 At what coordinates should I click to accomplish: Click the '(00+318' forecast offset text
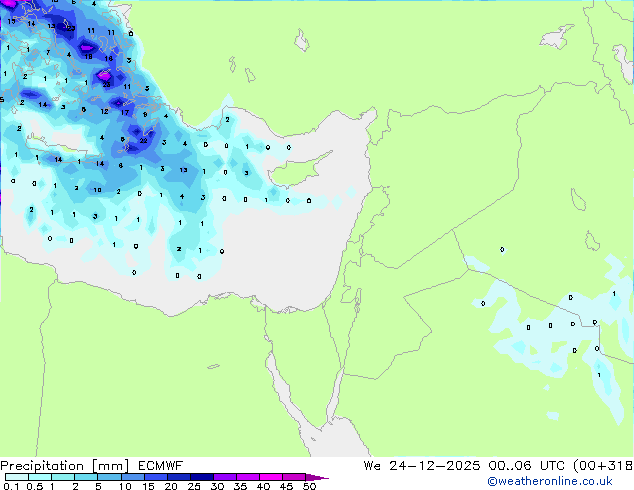point(603,466)
